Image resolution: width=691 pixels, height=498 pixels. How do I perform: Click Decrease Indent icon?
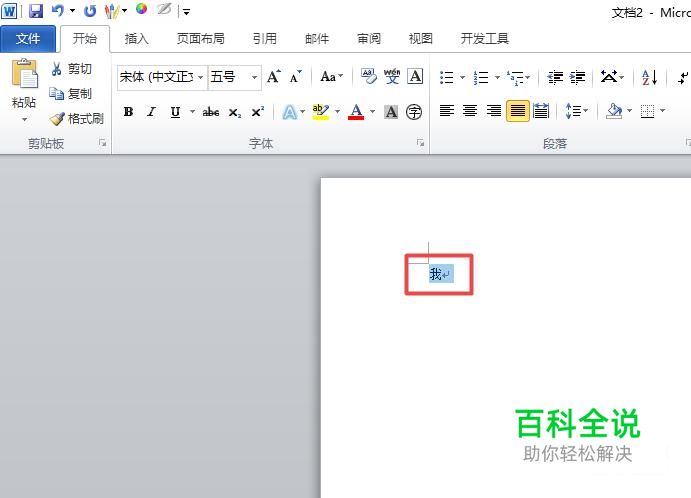coord(555,78)
